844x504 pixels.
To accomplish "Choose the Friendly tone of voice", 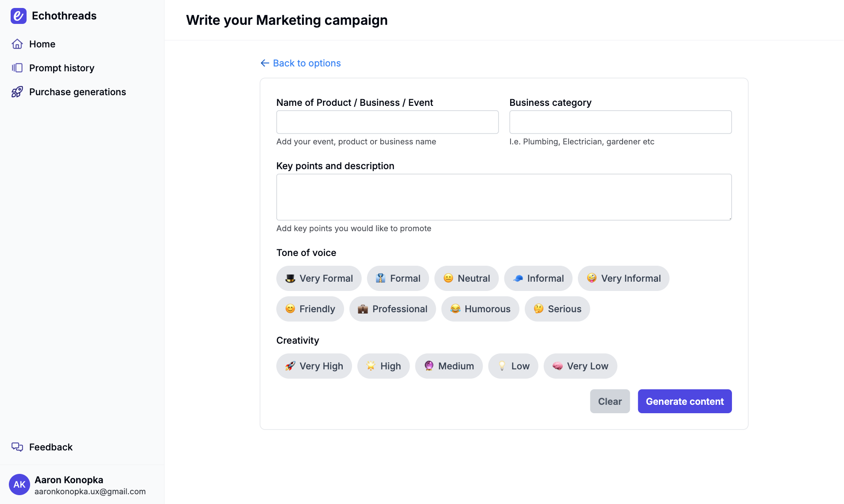I will [310, 309].
